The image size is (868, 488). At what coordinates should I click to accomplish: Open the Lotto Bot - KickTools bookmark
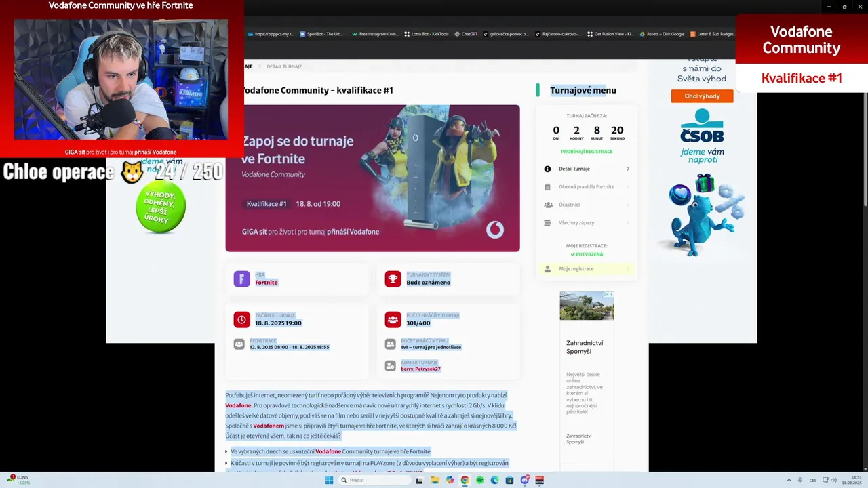(x=427, y=34)
